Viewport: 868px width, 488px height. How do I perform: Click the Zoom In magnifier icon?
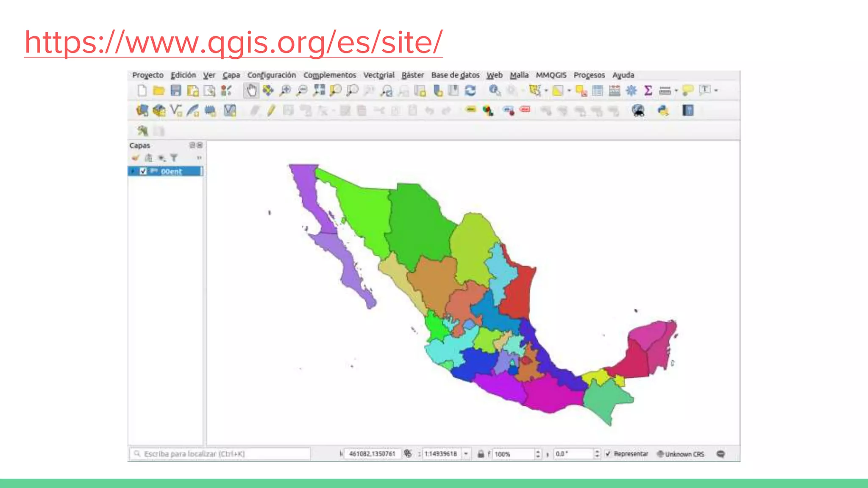click(x=285, y=90)
